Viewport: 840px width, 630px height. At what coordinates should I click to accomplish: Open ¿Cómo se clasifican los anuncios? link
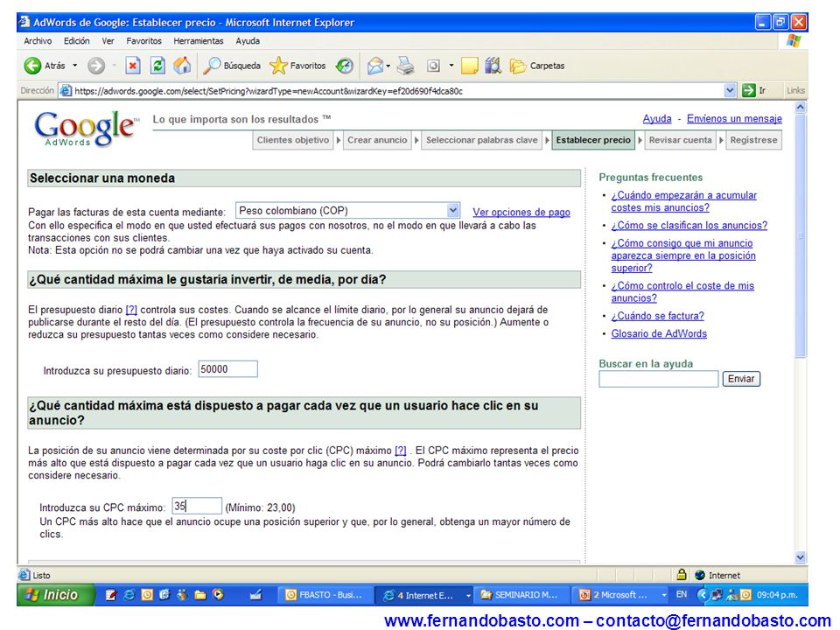click(689, 225)
